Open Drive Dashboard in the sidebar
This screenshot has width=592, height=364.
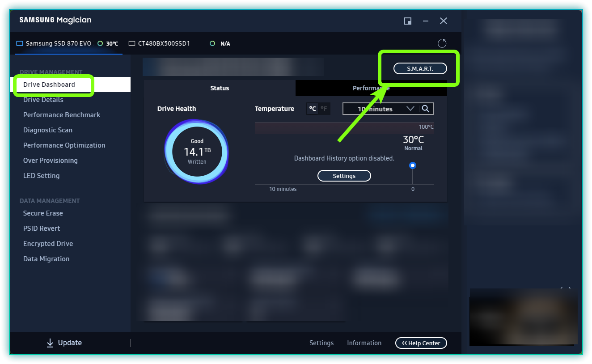[71, 85]
